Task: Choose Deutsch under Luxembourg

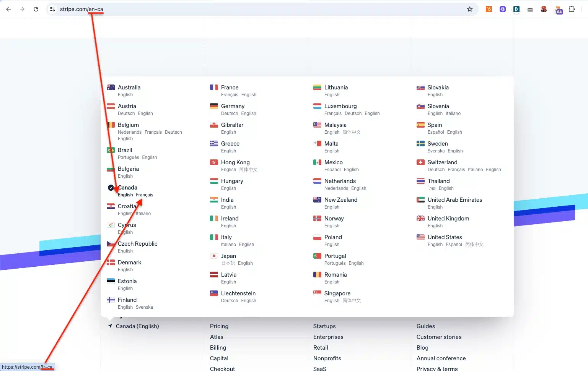Action: tap(353, 113)
